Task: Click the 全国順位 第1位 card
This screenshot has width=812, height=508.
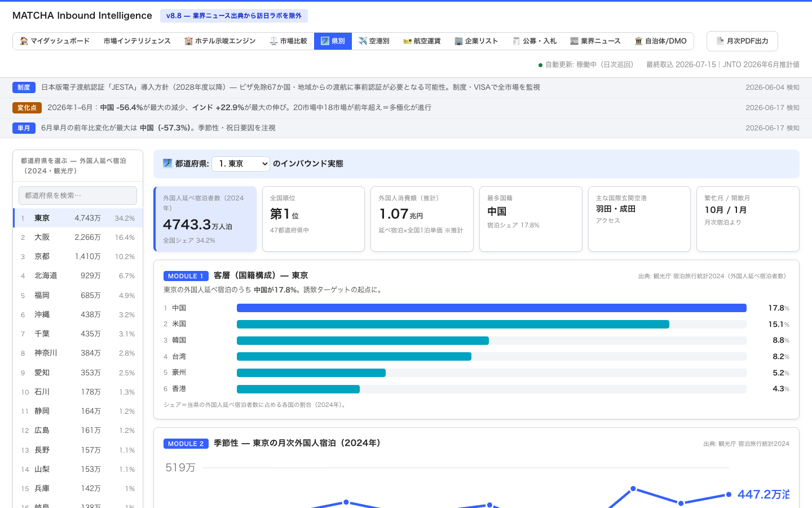Action: click(x=314, y=219)
